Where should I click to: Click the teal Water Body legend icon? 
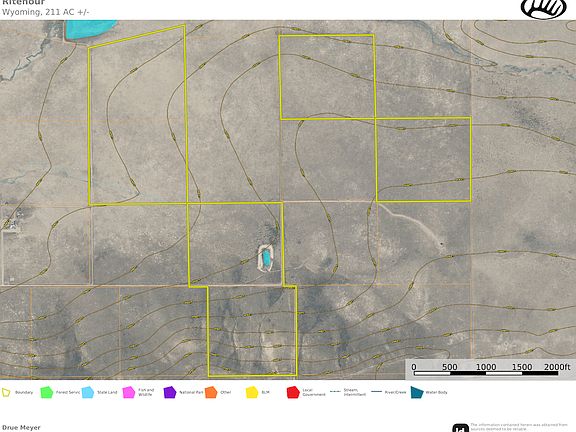point(417,392)
